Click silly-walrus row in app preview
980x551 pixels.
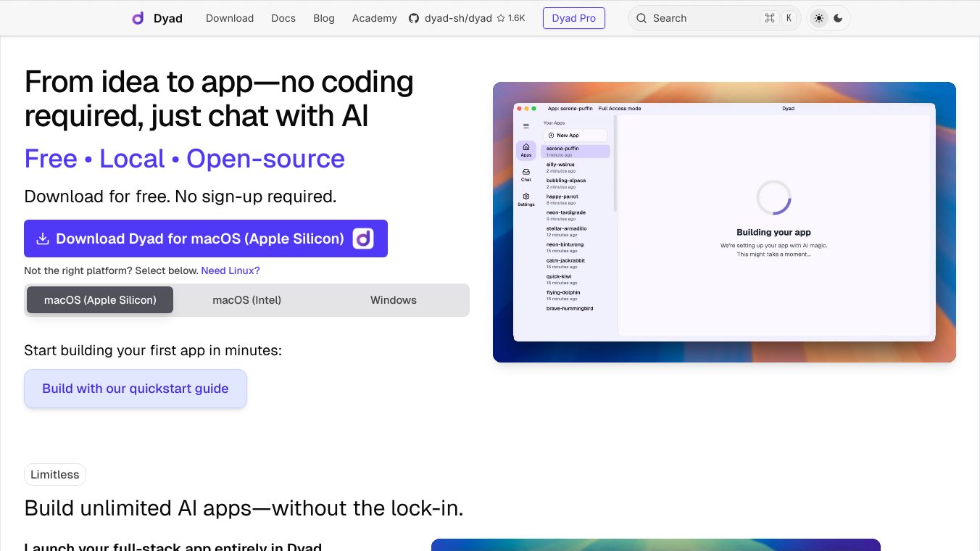tap(576, 167)
